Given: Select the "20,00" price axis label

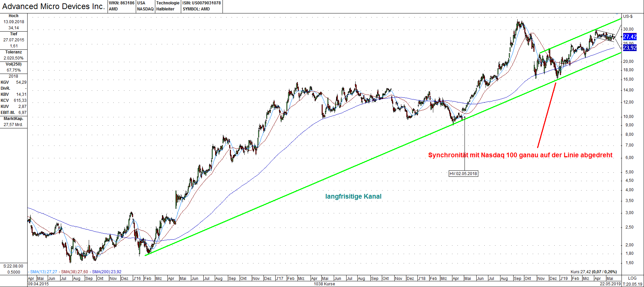Looking at the screenshot, I should coord(628,61).
